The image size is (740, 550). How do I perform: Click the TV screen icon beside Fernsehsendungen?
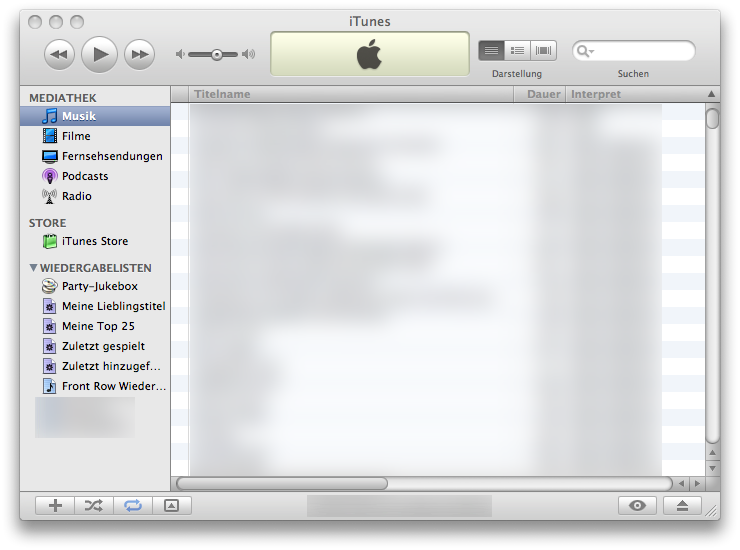pyautogui.click(x=50, y=156)
